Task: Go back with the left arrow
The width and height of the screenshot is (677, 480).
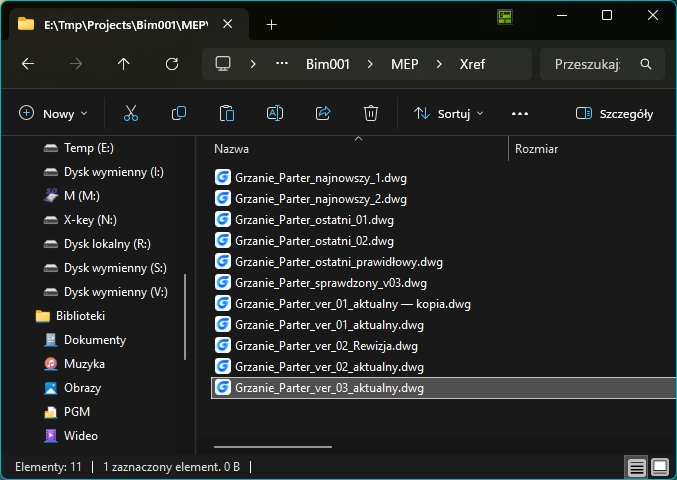Action: pyautogui.click(x=28, y=64)
